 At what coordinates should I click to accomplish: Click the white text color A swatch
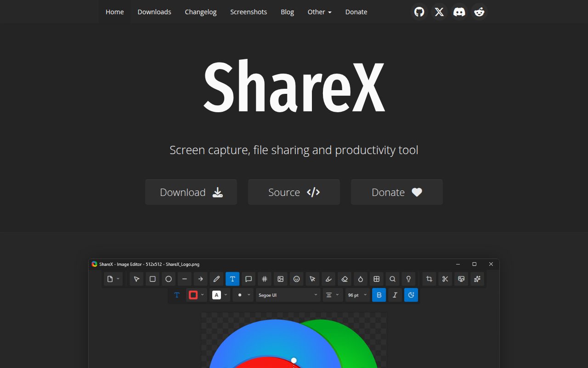point(216,295)
